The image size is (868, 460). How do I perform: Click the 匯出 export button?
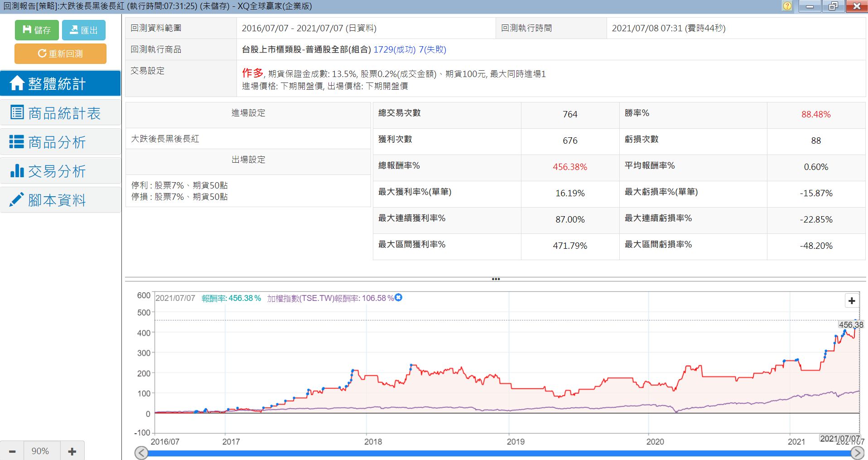pos(84,30)
